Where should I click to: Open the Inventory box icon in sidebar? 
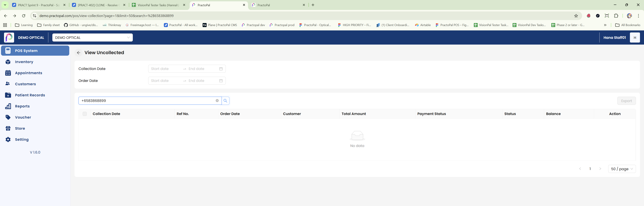[8, 62]
